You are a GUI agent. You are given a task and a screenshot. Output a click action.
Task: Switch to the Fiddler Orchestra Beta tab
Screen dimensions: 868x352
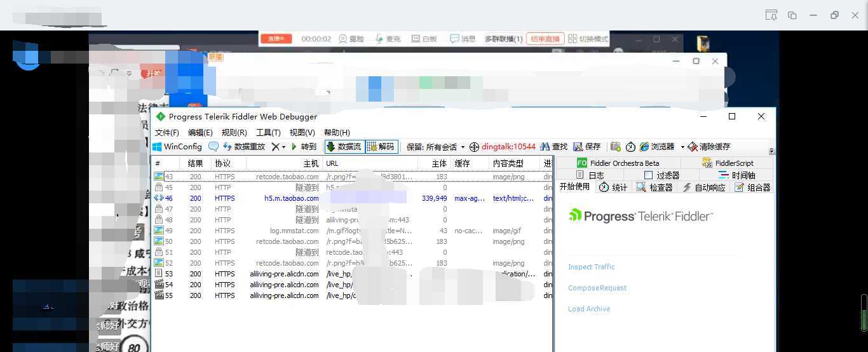point(618,163)
